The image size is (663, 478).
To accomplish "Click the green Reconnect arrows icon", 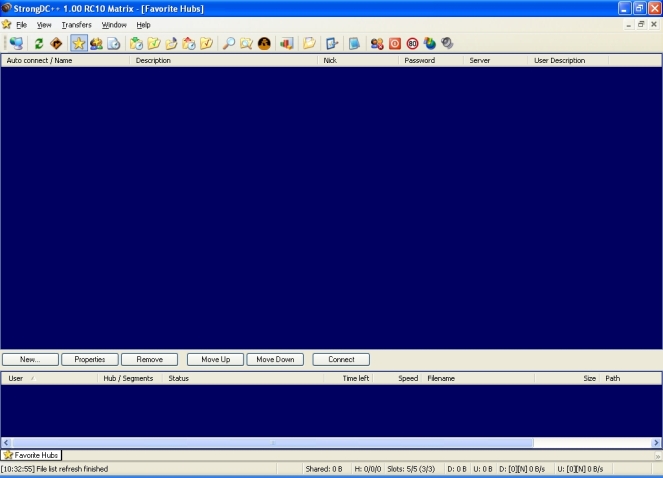I will (39, 43).
